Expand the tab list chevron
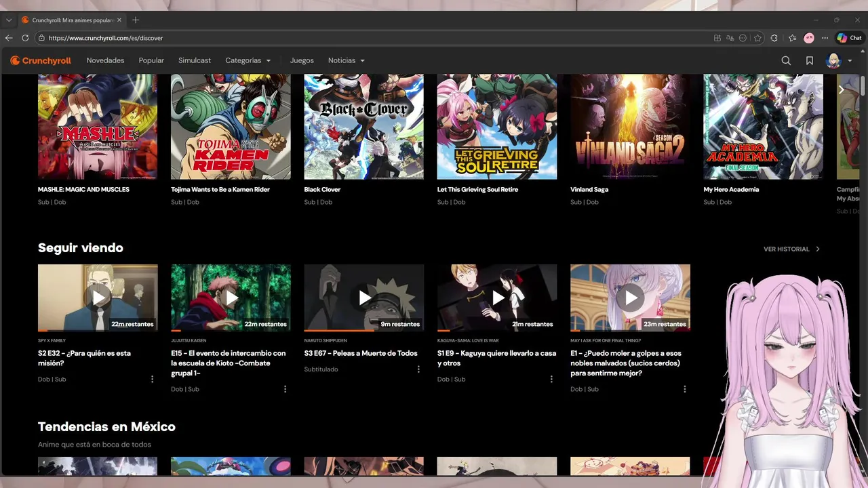The width and height of the screenshot is (868, 488). [x=8, y=20]
